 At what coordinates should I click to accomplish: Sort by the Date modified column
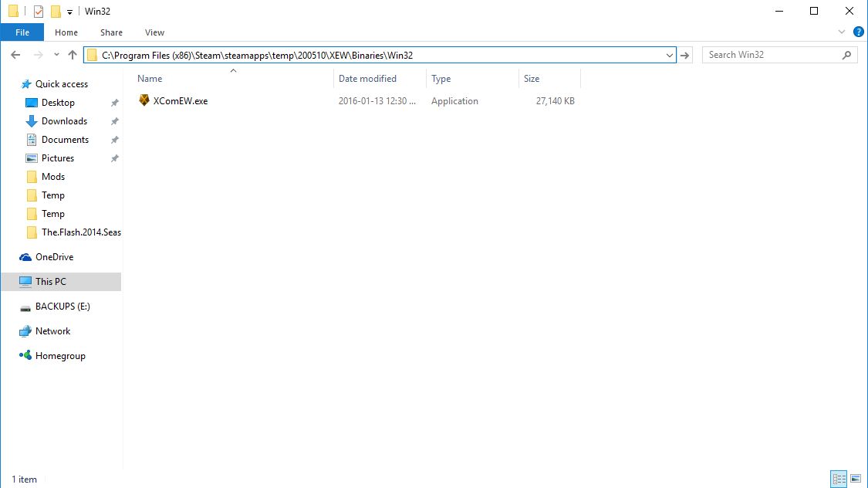tap(367, 79)
